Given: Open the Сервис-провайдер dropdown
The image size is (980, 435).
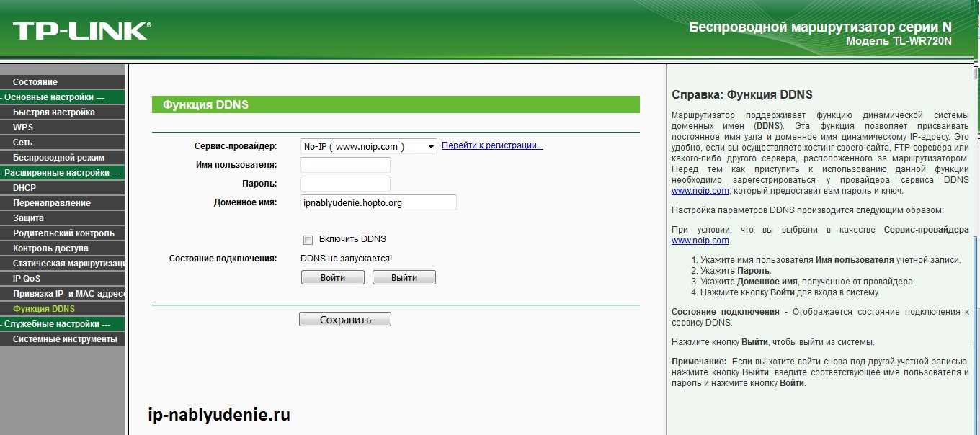Looking at the screenshot, I should pos(369,146).
